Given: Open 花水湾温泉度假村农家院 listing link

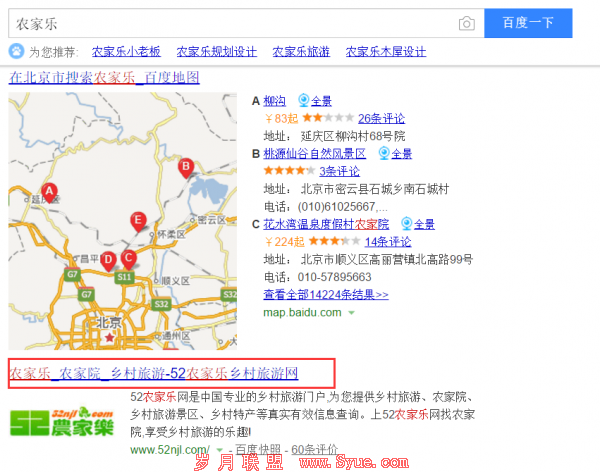Looking at the screenshot, I should point(326,224).
